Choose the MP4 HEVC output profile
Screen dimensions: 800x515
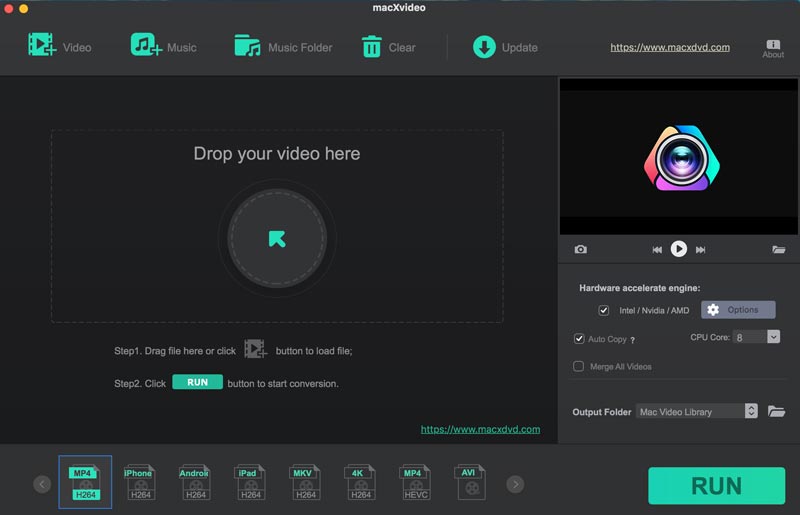coord(415,482)
